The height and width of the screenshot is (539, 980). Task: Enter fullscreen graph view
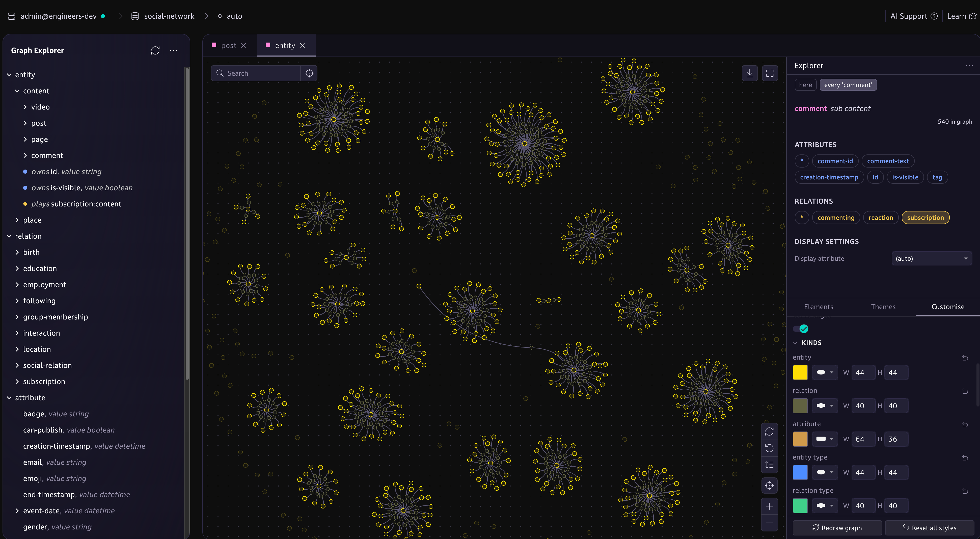coord(770,73)
